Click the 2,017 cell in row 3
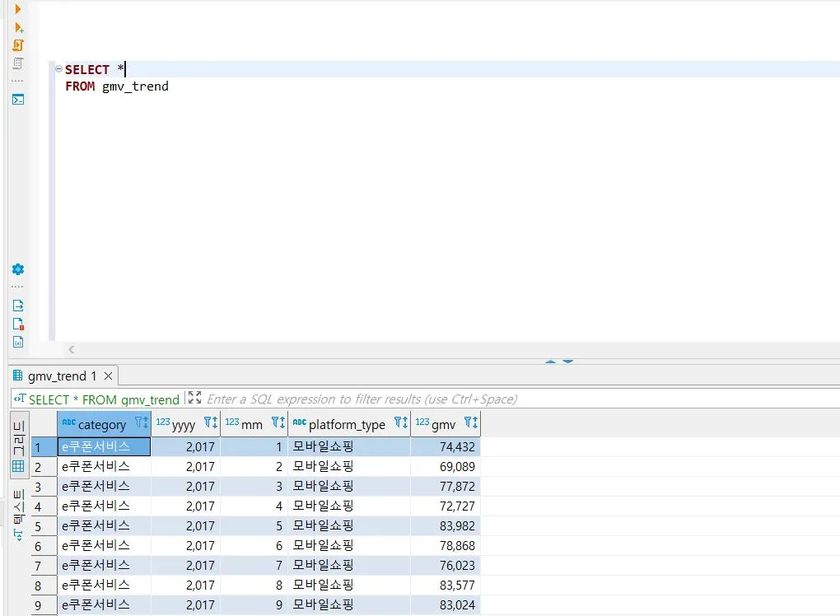 pyautogui.click(x=185, y=487)
